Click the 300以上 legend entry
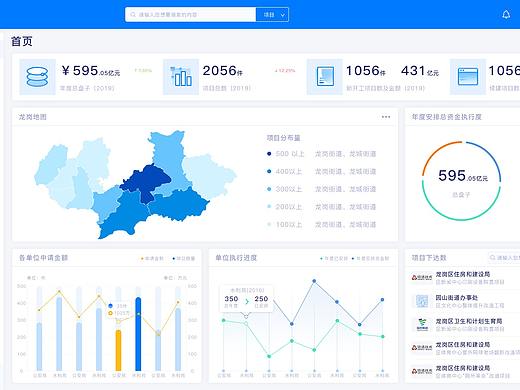 point(321,189)
